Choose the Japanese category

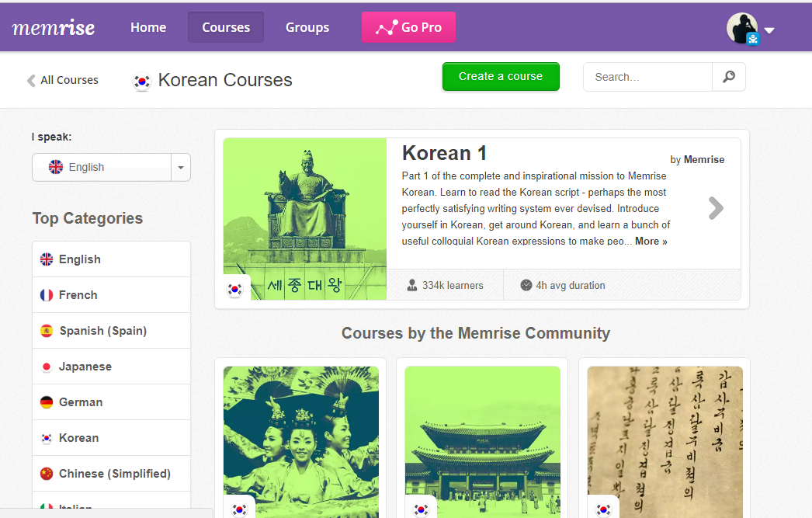(111, 367)
